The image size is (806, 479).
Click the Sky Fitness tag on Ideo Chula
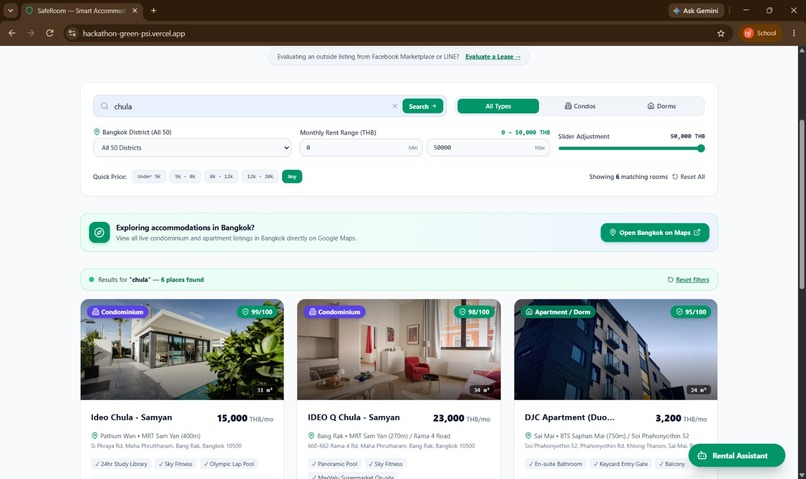point(176,464)
